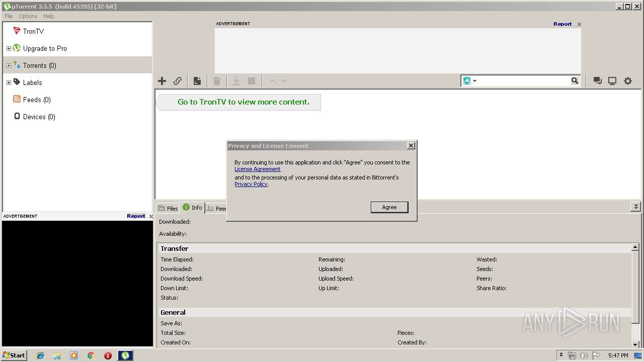The width and height of the screenshot is (644, 362).
Task: Launch Chrome from the taskbar
Action: coord(91,355)
